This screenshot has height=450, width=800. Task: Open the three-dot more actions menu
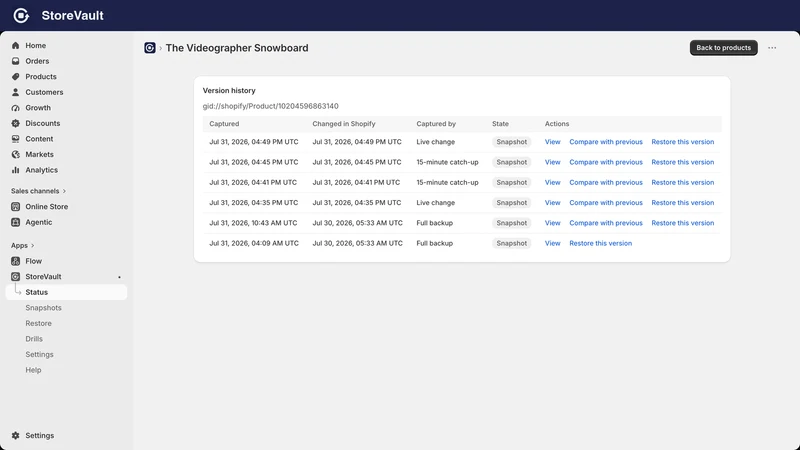click(772, 48)
